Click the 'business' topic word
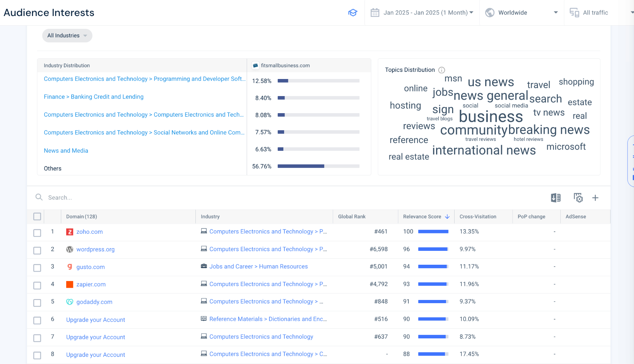Viewport: 634px width, 364px height. [x=491, y=116]
